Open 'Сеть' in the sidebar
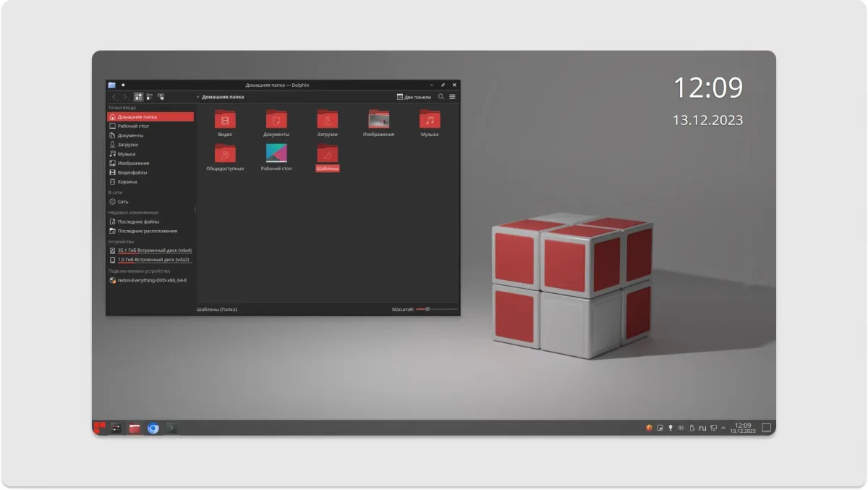This screenshot has width=868, height=490. tap(122, 202)
